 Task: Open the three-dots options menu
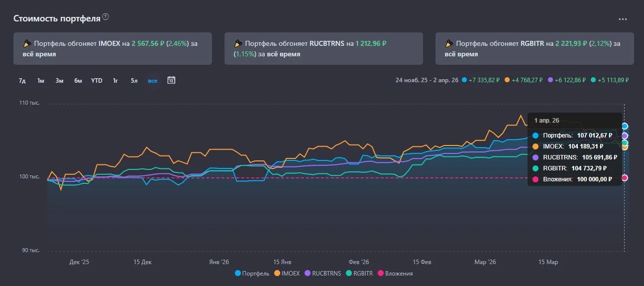click(623, 19)
